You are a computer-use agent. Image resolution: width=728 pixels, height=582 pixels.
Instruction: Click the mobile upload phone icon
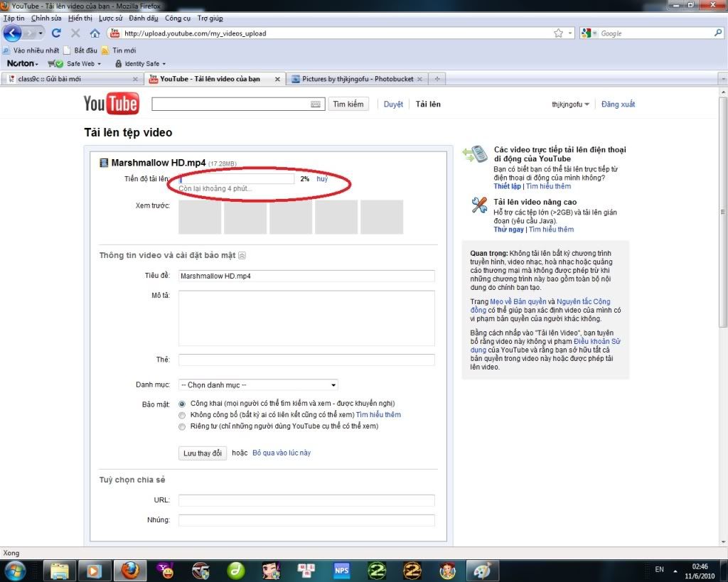(475, 154)
